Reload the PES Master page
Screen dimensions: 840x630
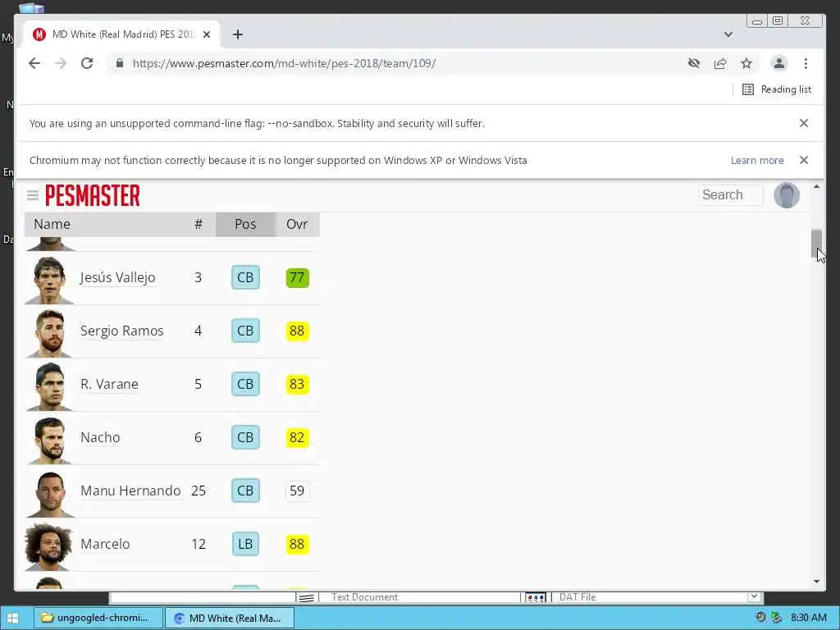coord(87,63)
